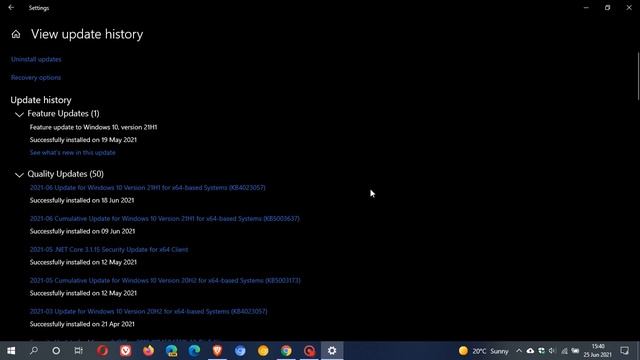Screen dimensions: 640x360
Task: Open the Windows Start menu
Action: (x=11, y=351)
